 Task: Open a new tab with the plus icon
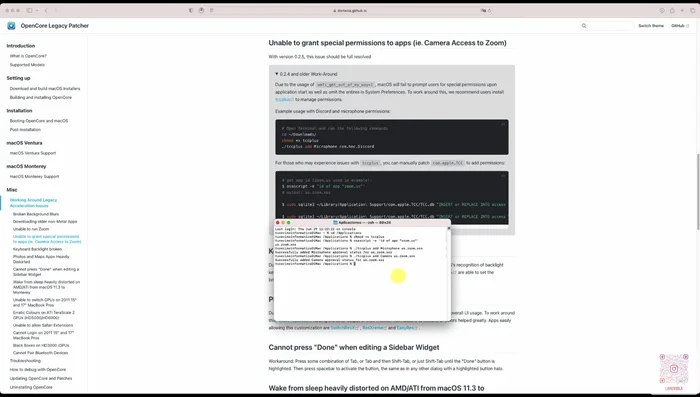pos(682,10)
